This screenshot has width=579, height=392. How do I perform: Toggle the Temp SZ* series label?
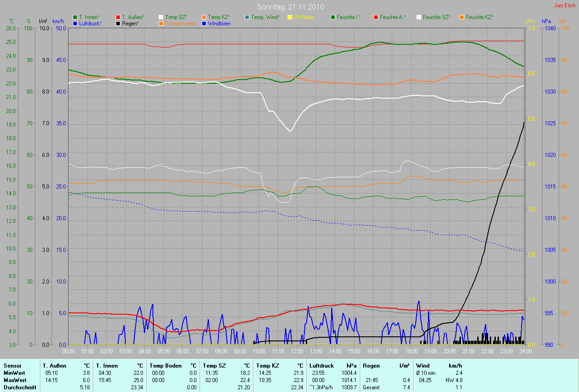tap(176, 17)
